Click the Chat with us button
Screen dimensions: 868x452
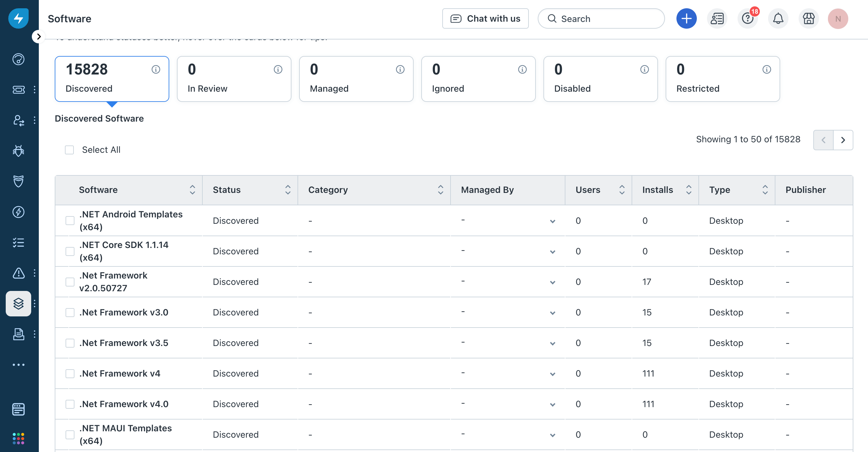(485, 18)
